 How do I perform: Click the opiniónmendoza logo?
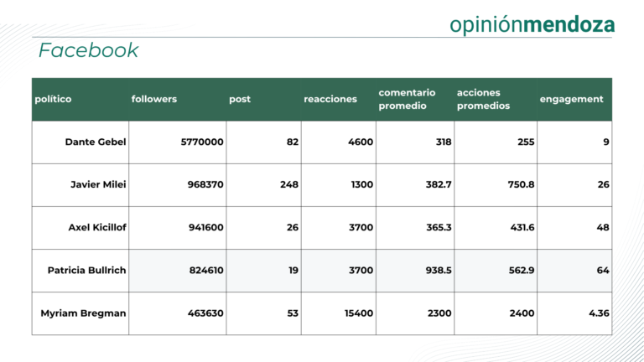532,24
